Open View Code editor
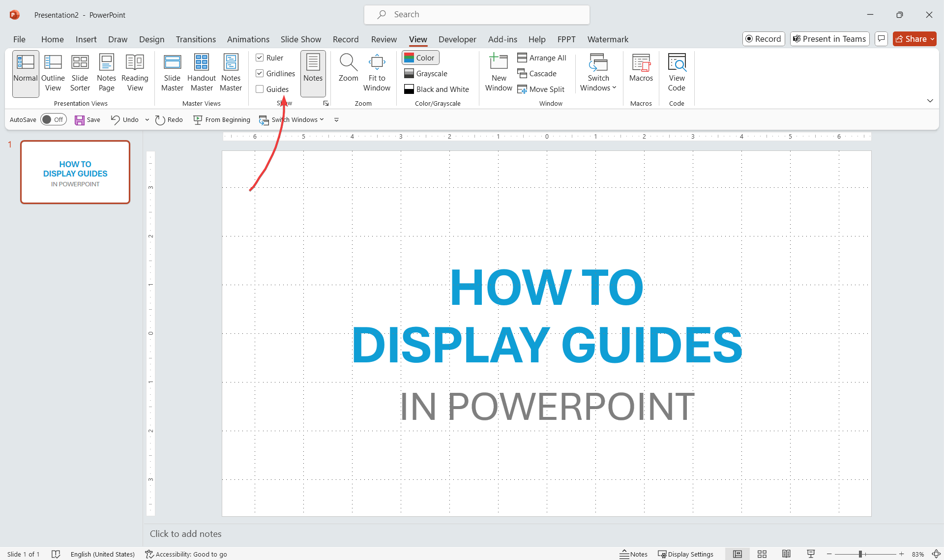This screenshot has width=944, height=560. click(x=677, y=73)
